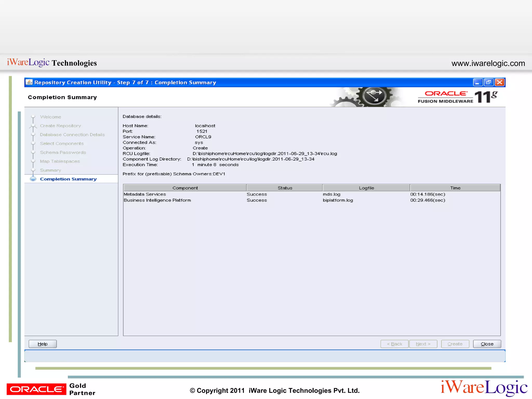Screen dimensions: 532x399
Task: Minimize the Repository Creation Utility window
Action: pos(477,83)
